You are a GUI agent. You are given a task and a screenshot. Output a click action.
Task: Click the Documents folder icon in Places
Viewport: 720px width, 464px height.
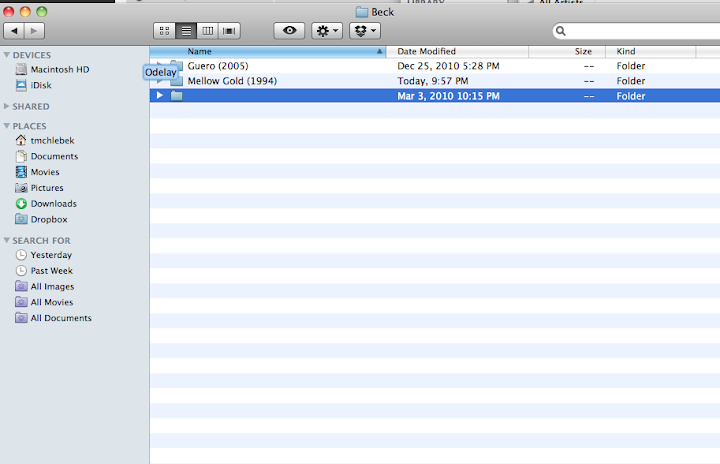coord(21,156)
